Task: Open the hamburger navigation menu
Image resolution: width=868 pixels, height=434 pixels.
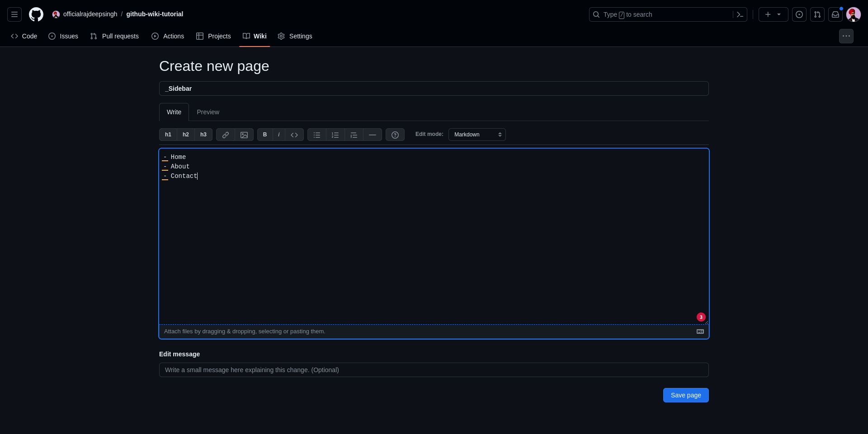Action: [x=14, y=14]
